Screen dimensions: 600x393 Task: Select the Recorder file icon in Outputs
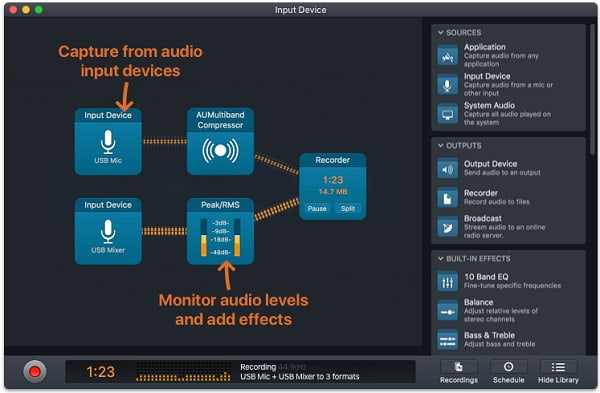447,198
